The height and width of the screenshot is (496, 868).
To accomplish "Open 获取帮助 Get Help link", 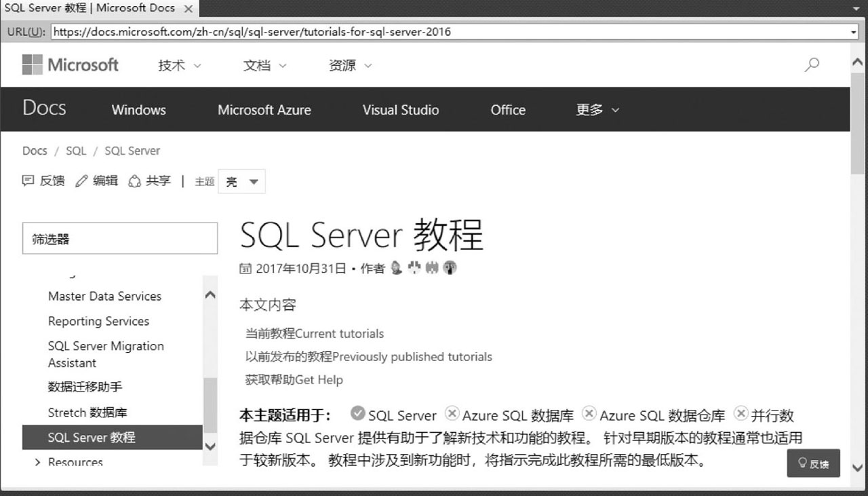I will tap(294, 380).
